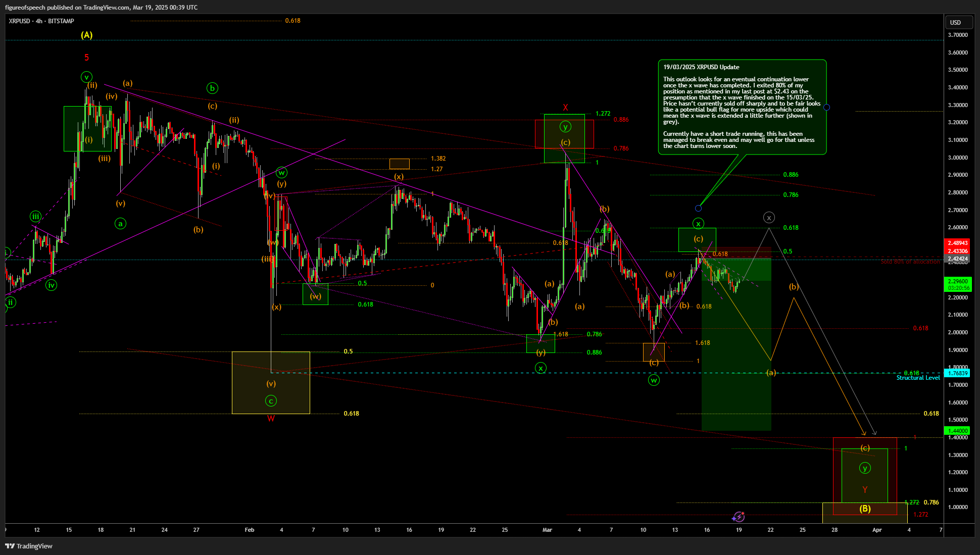The height and width of the screenshot is (555, 980).
Task: Select the green circled c wave marker
Action: (x=271, y=401)
